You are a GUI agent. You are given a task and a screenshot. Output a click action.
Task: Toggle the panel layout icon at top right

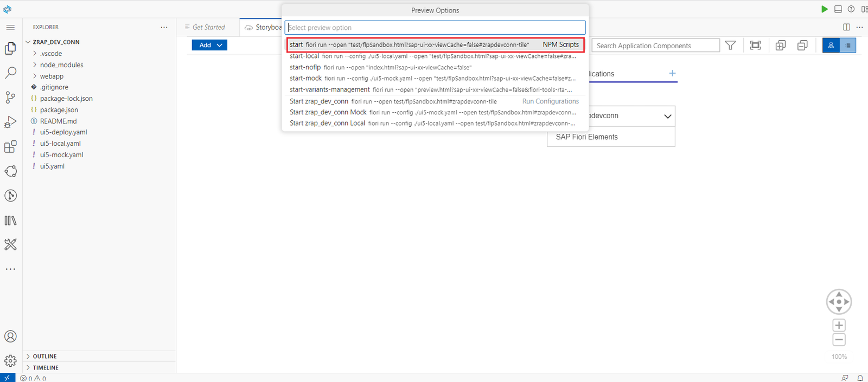pos(838,9)
